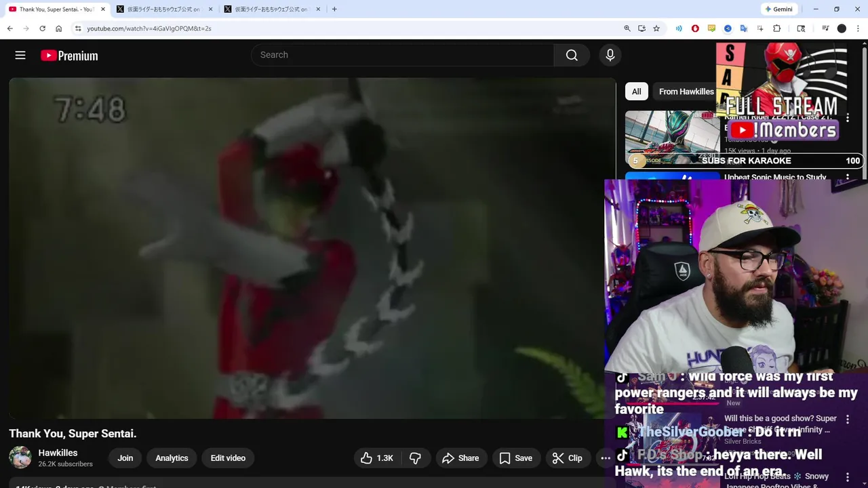Open options for Lofi Hip Hop Beats video
This screenshot has width=868, height=488.
pos(847,478)
